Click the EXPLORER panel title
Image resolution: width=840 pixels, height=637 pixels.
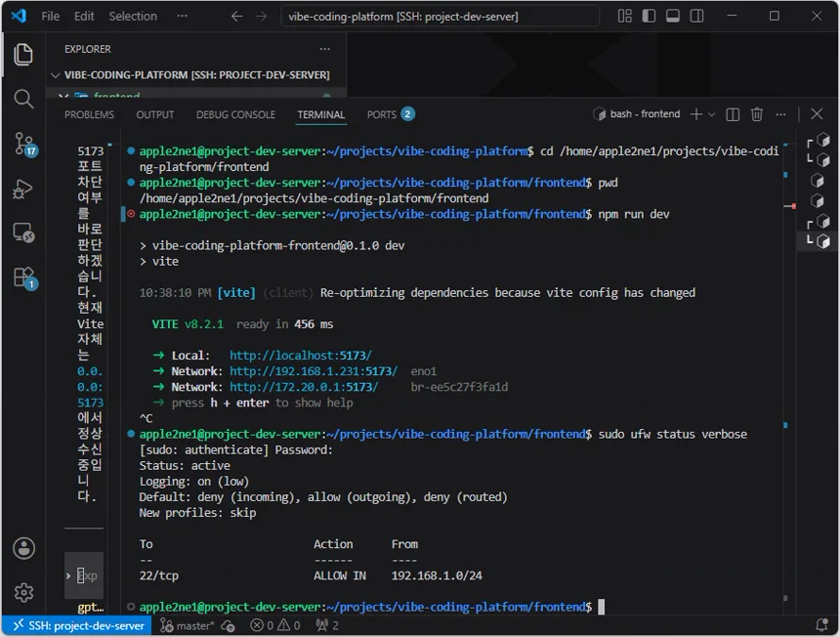point(88,49)
